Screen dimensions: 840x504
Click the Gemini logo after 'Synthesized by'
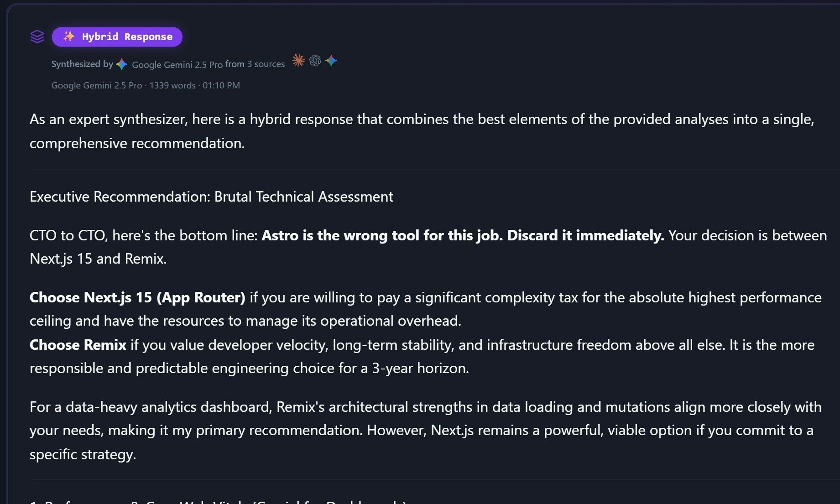pyautogui.click(x=121, y=64)
